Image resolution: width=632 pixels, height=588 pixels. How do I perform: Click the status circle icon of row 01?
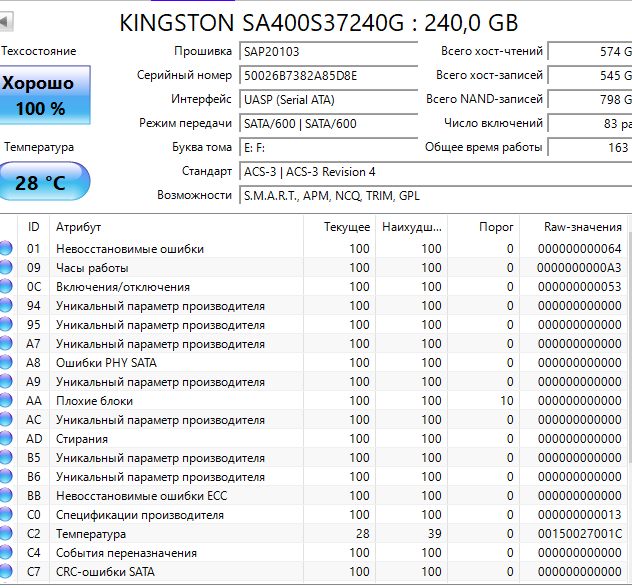click(x=6, y=248)
